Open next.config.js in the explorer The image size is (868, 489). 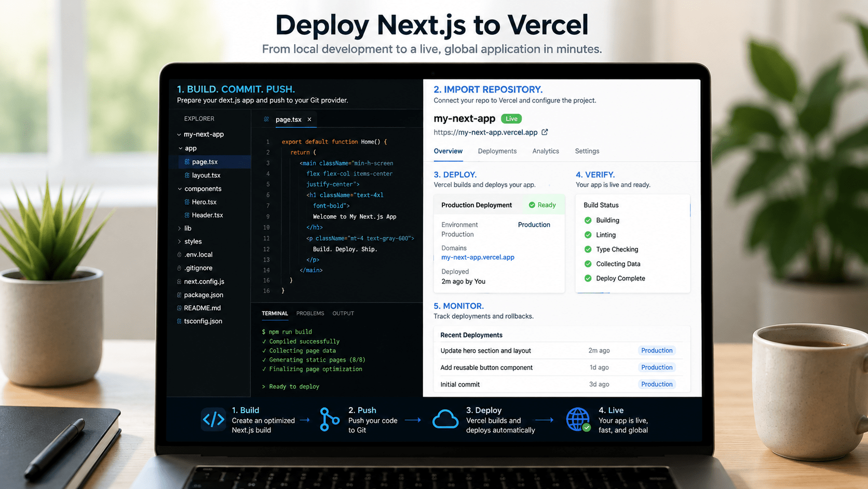[204, 282]
